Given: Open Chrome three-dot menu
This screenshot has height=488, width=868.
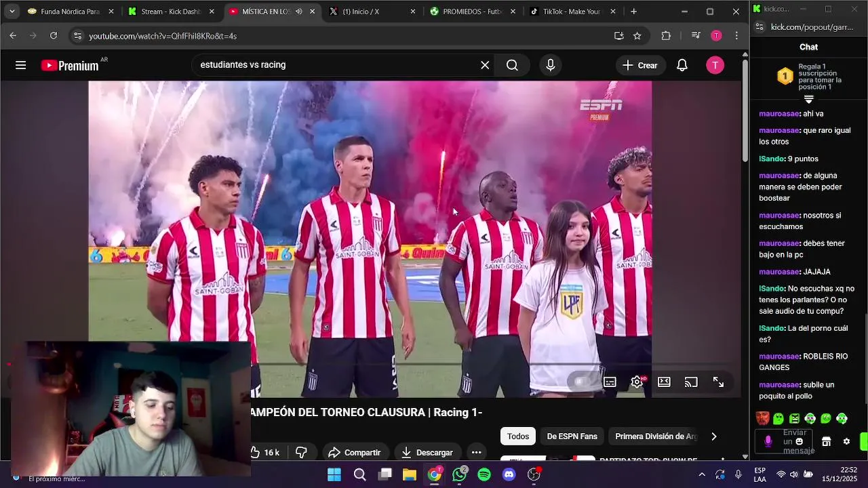Looking at the screenshot, I should [736, 35].
